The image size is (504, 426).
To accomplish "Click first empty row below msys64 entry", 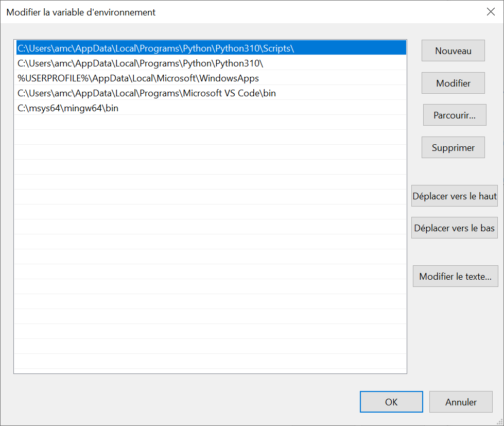I will click(x=210, y=123).
